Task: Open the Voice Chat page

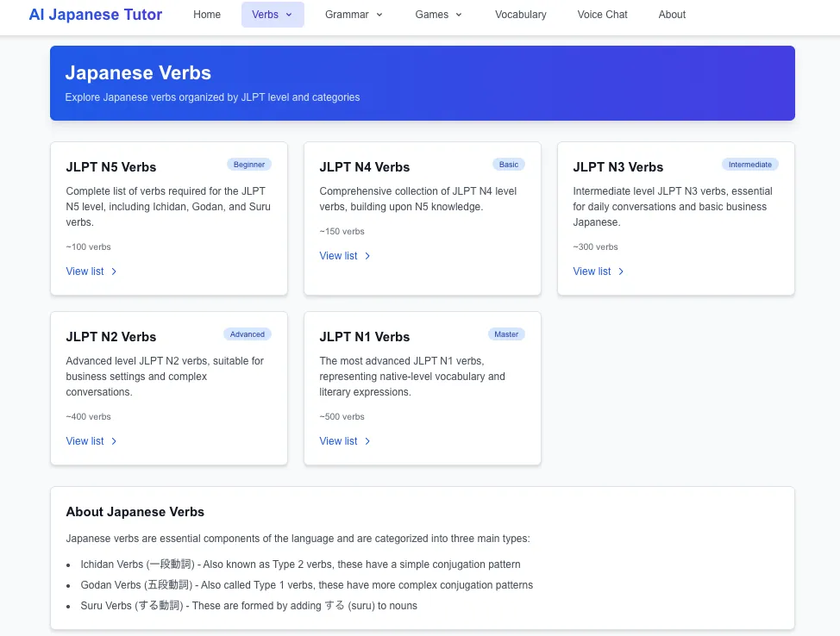Action: 602,15
